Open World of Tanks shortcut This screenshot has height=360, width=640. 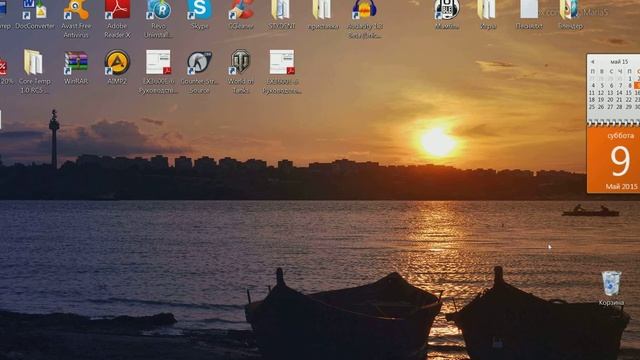tap(241, 72)
